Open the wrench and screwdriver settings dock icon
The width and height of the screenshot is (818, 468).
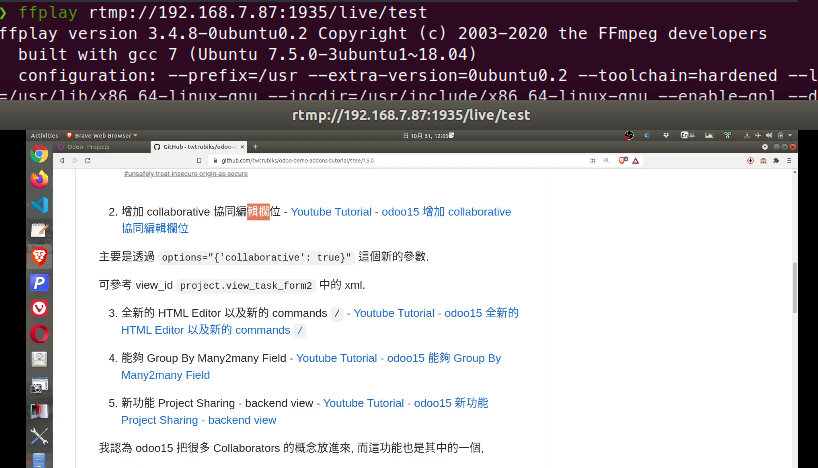pyautogui.click(x=39, y=436)
